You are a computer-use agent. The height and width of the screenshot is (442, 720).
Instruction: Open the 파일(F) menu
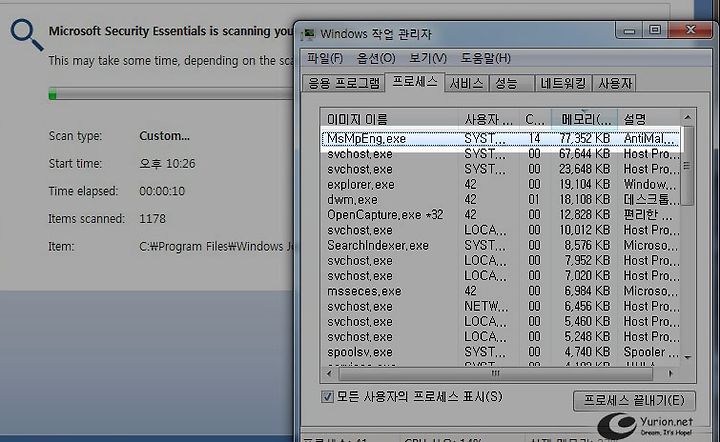(325, 58)
